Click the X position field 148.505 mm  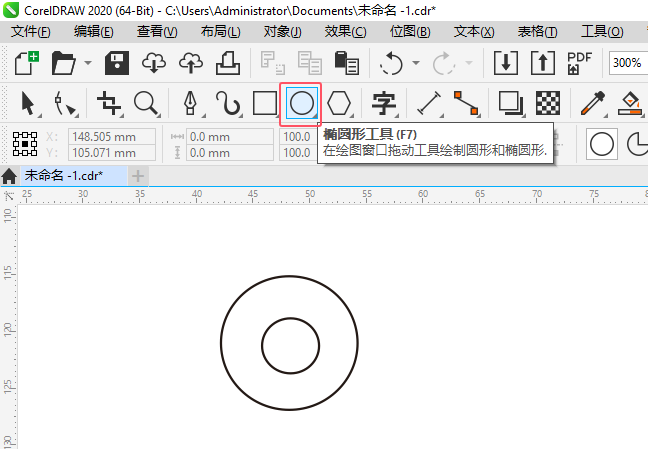pos(112,136)
